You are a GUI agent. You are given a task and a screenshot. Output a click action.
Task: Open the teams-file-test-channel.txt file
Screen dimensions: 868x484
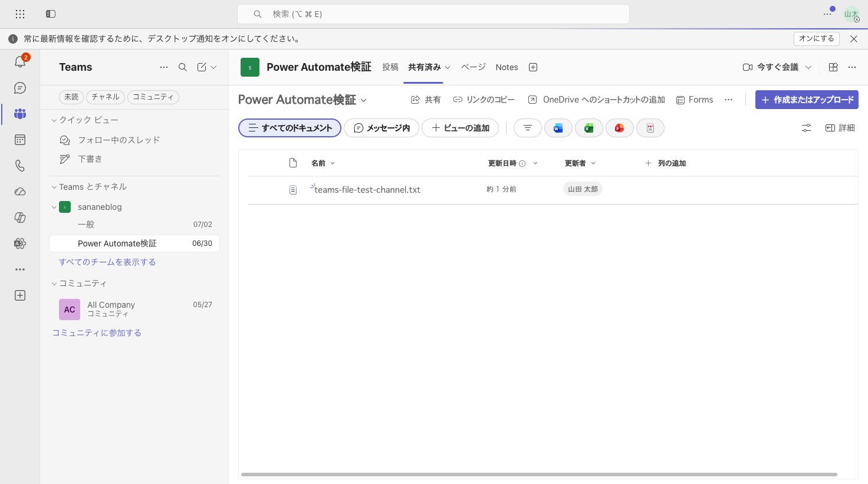coord(367,190)
